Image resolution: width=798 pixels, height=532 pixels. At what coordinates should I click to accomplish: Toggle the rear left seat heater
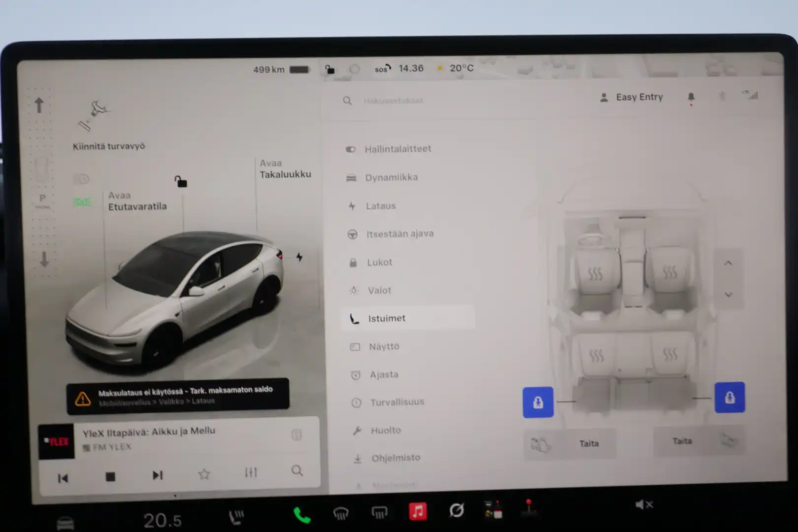[x=597, y=355]
